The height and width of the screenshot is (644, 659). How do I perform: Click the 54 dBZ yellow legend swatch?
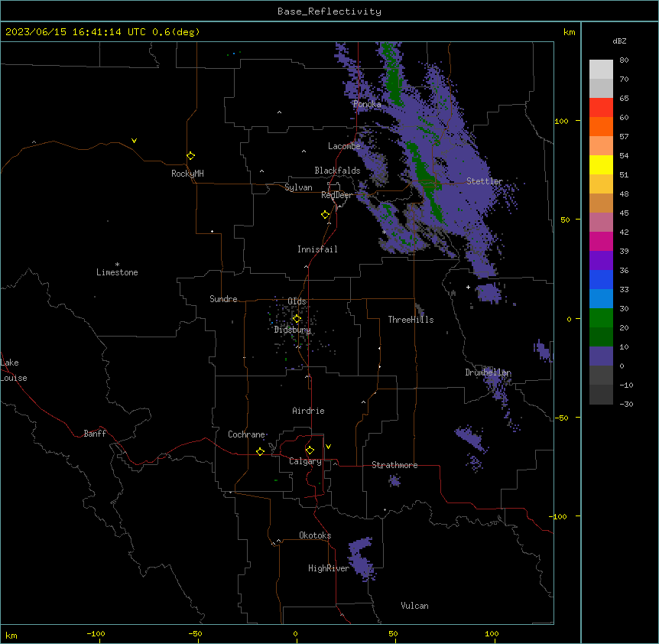click(601, 164)
